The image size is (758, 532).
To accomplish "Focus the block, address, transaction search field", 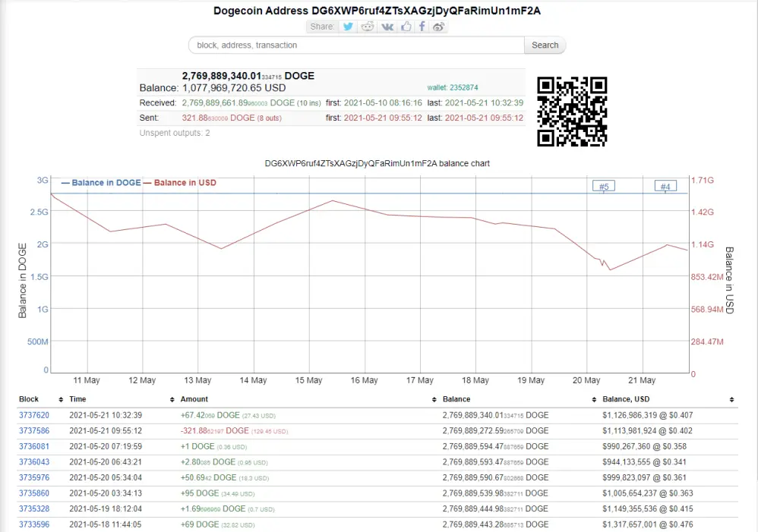I will [356, 45].
